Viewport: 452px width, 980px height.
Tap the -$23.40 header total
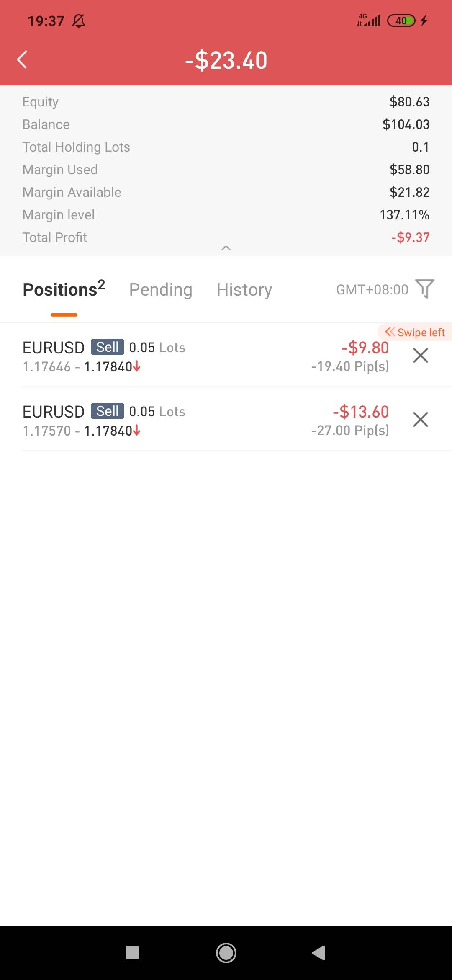pos(226,60)
